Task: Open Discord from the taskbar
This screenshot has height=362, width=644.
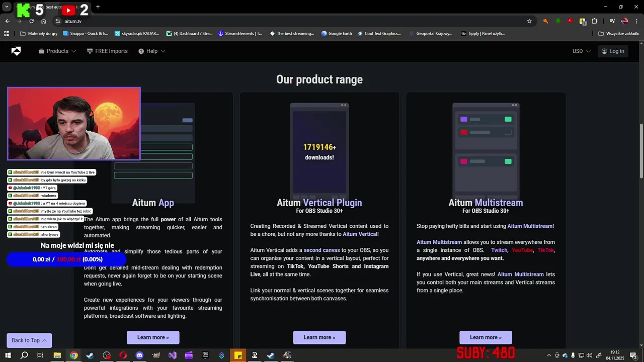Action: 139,355
